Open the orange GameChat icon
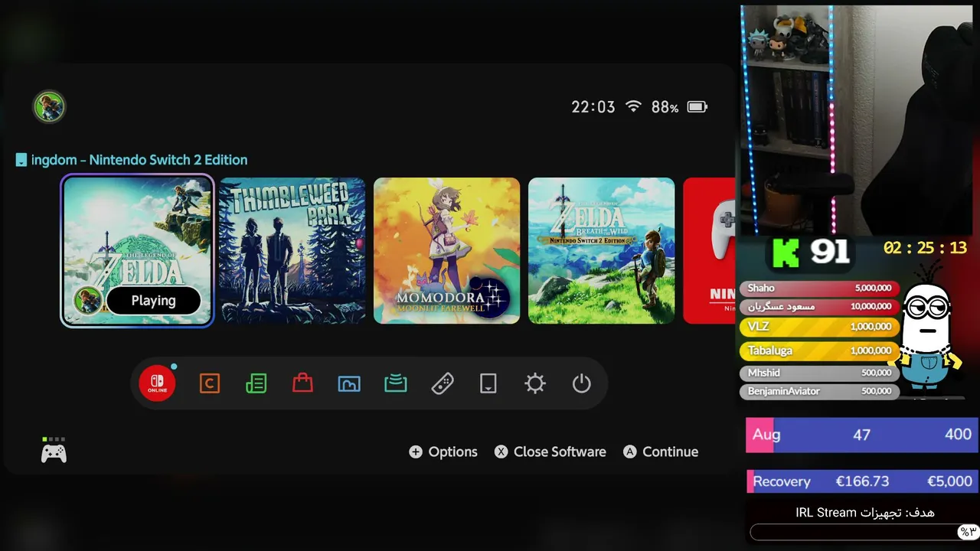Viewport: 980px width, 551px height. [210, 383]
